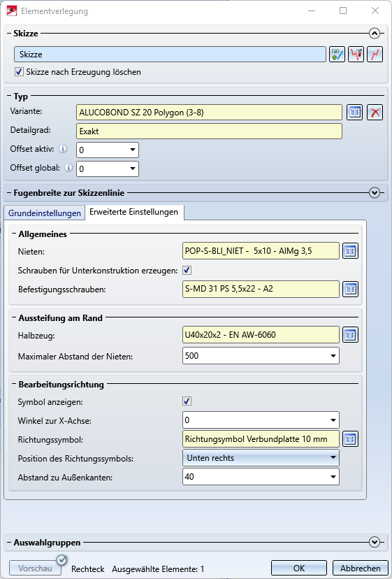This screenshot has height=579, width=392.
Task: Click the Rechteck status text
Action: coord(88,569)
